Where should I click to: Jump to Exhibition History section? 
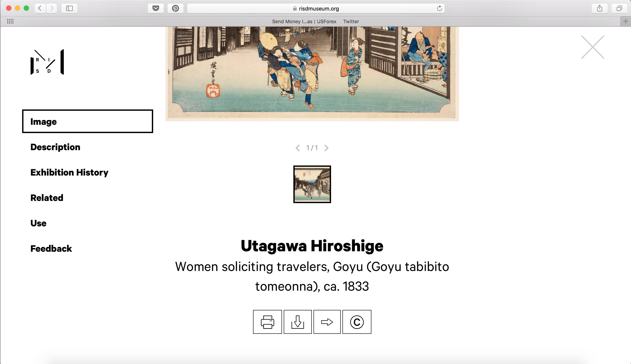click(x=69, y=172)
